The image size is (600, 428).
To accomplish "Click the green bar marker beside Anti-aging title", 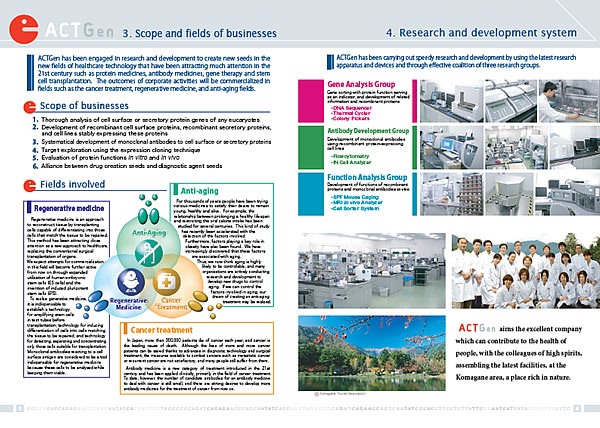I will click(x=175, y=189).
